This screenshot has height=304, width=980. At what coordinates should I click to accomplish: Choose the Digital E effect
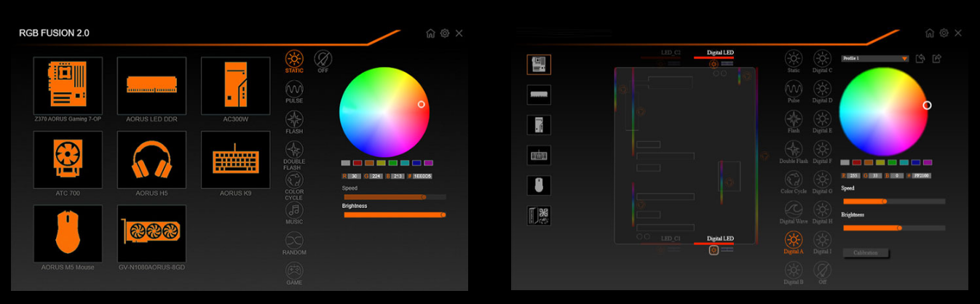coord(822,122)
